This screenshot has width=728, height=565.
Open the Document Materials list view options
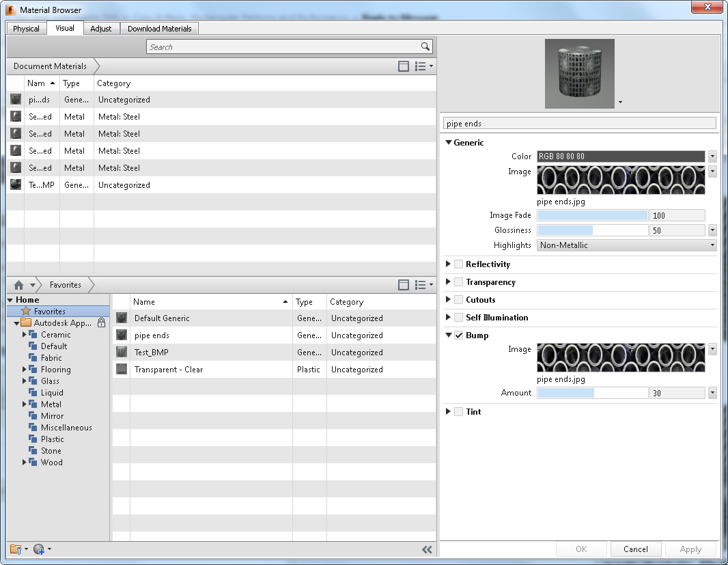click(421, 66)
